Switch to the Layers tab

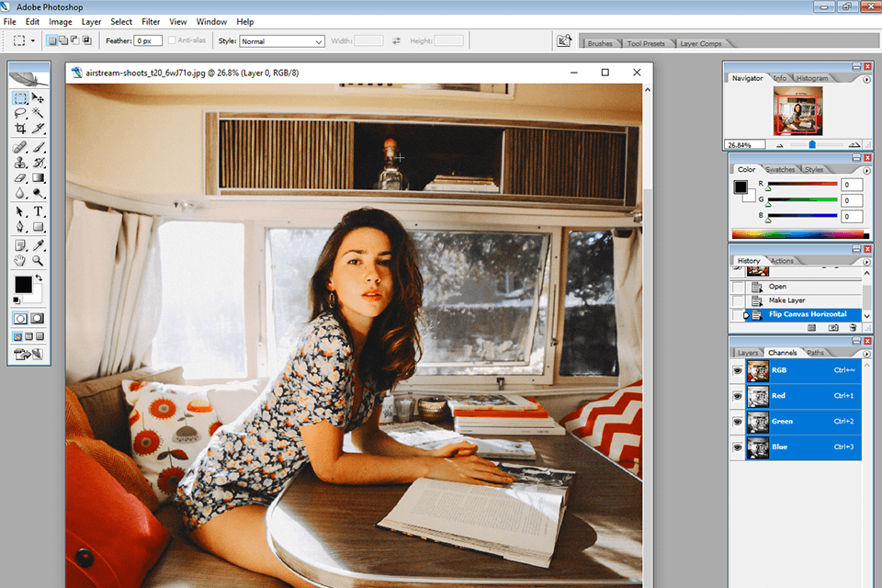coord(747,353)
